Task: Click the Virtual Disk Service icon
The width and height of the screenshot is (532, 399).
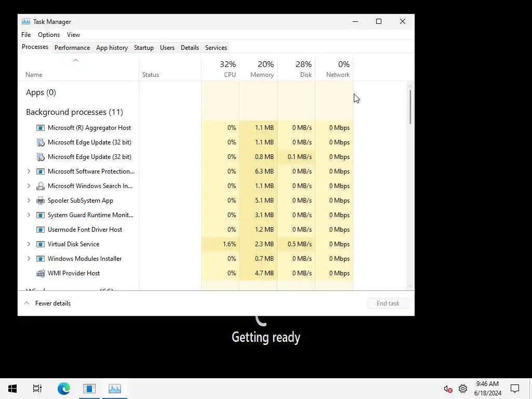Action: click(x=41, y=244)
